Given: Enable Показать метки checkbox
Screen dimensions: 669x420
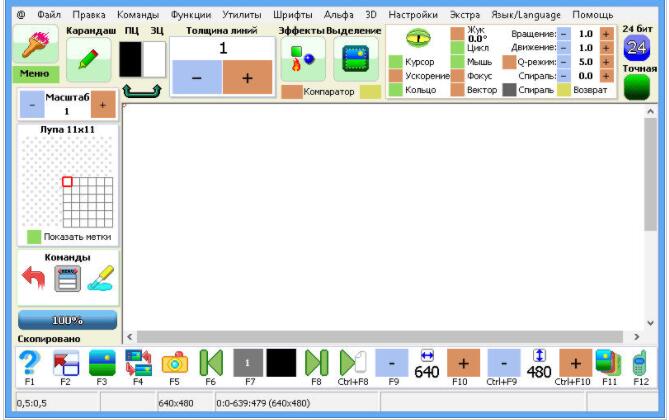Looking at the screenshot, I should pos(34,237).
